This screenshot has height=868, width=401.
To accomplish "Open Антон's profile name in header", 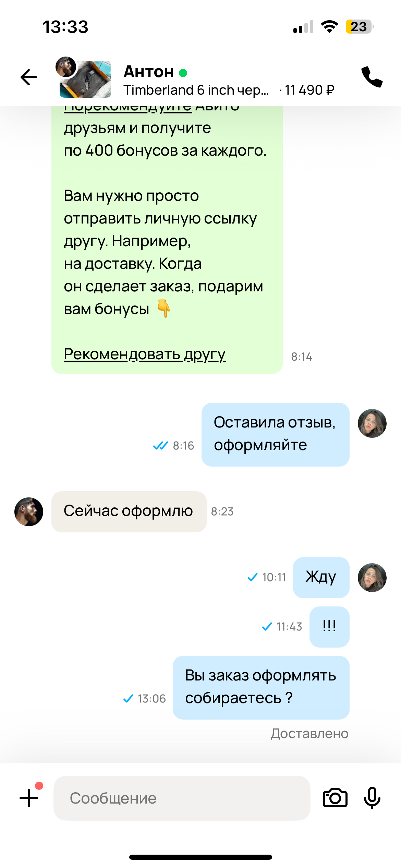I will point(149,72).
